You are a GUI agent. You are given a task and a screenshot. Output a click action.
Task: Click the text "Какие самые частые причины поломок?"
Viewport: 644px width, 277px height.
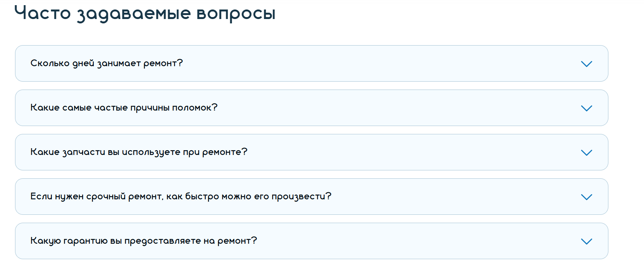click(x=124, y=108)
